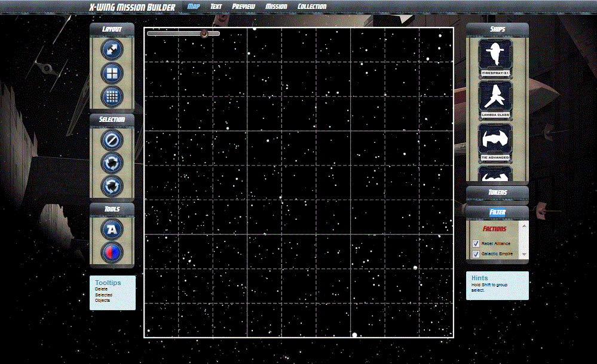
Task: Collapse the Ships panel header
Action: pos(497,29)
